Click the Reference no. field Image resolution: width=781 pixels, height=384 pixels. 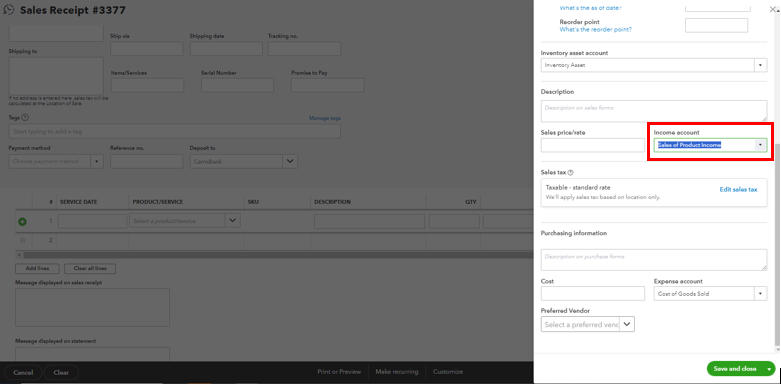point(146,161)
